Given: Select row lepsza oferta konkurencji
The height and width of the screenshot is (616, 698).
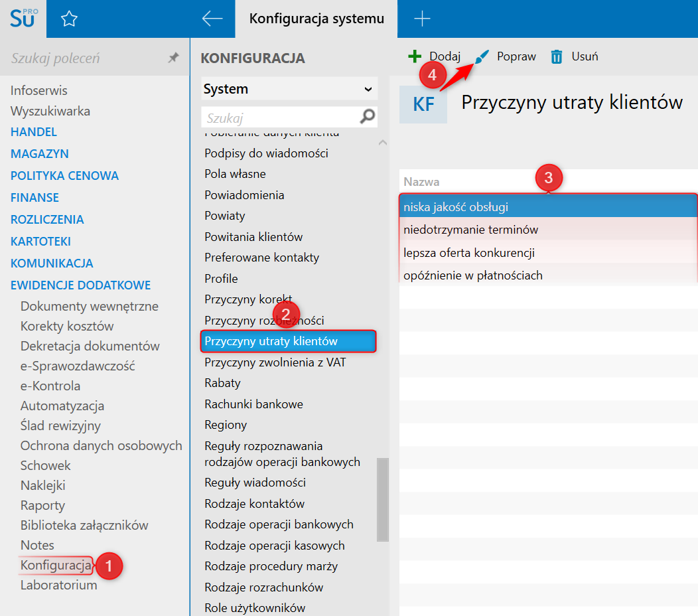Looking at the screenshot, I should [549, 252].
